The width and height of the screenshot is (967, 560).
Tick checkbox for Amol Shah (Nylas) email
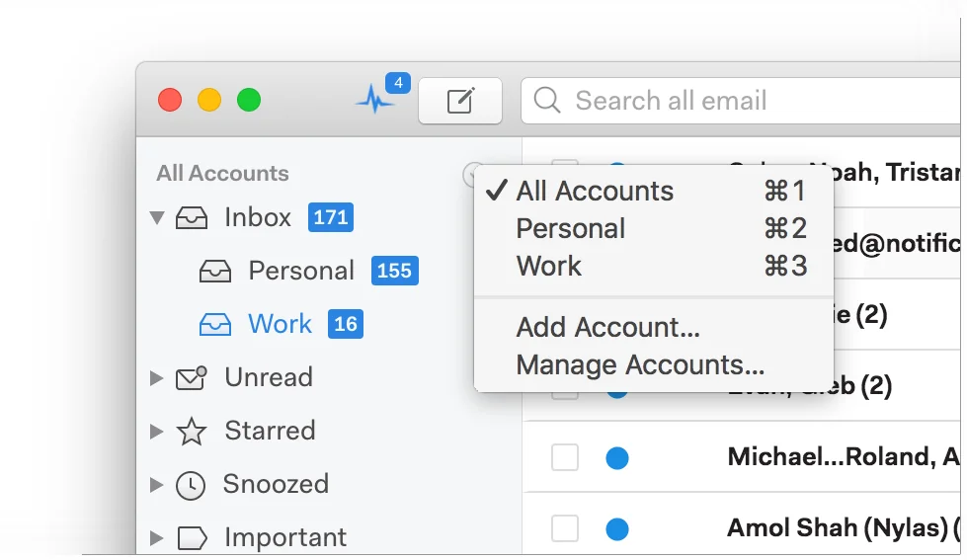[x=564, y=528]
